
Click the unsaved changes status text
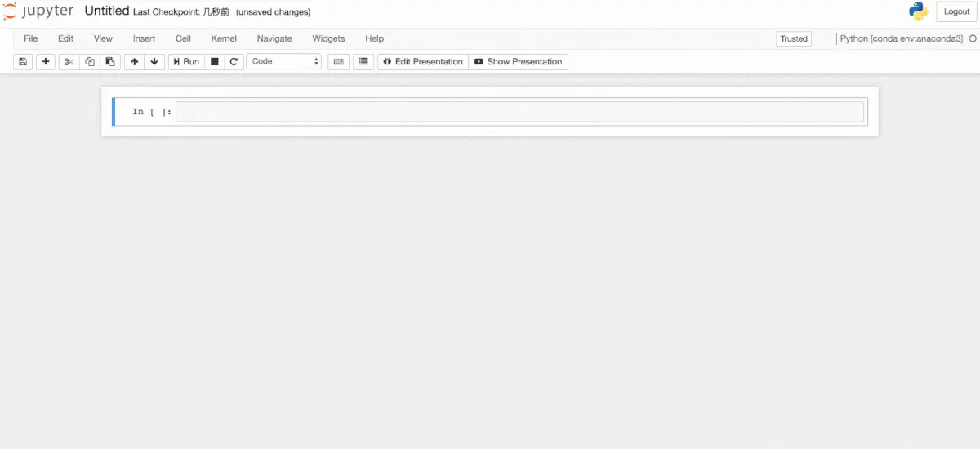point(273,12)
